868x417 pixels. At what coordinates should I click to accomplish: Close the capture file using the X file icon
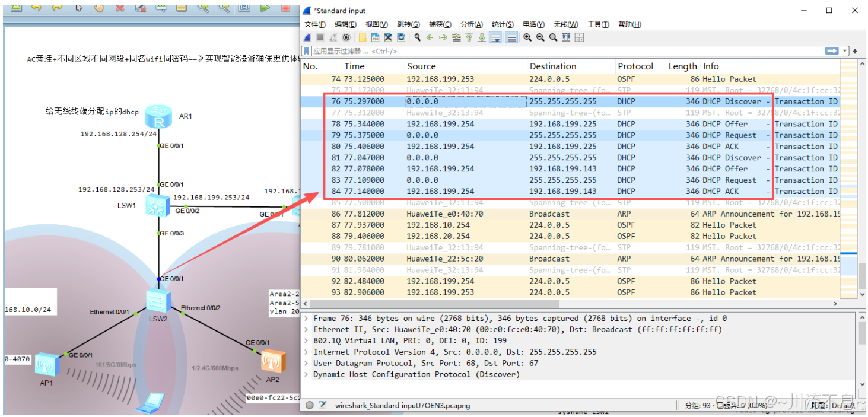pyautogui.click(x=388, y=37)
